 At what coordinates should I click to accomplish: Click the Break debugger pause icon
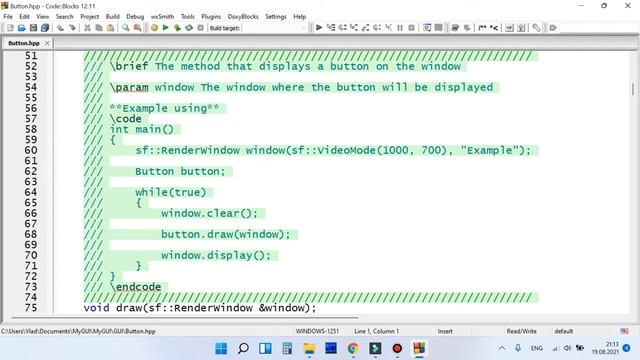click(400, 28)
